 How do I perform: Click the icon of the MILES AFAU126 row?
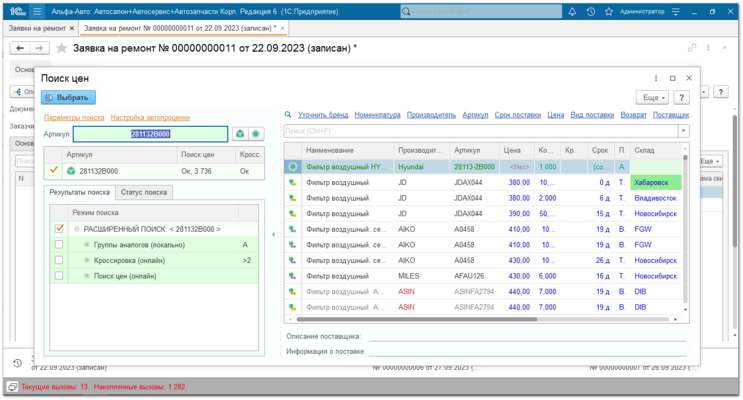point(293,276)
